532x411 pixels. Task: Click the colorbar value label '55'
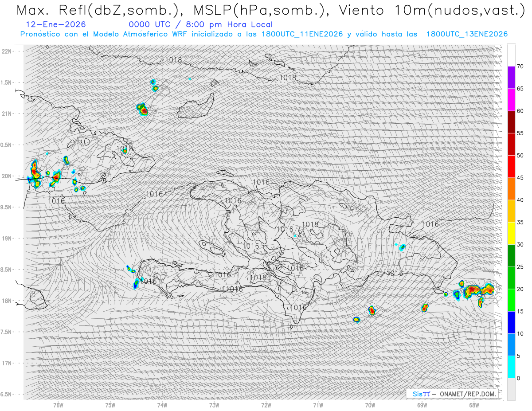click(520, 133)
